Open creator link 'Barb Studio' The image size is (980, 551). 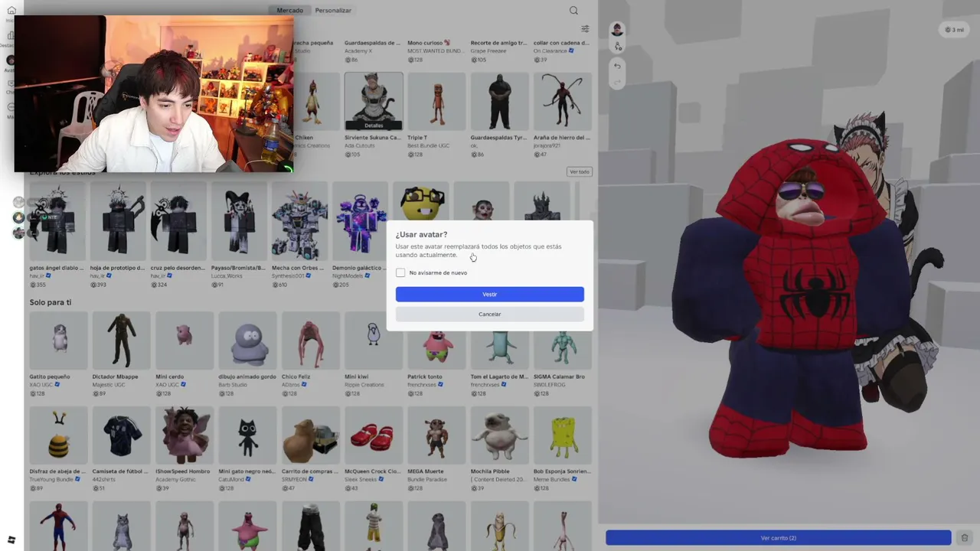coord(233,385)
